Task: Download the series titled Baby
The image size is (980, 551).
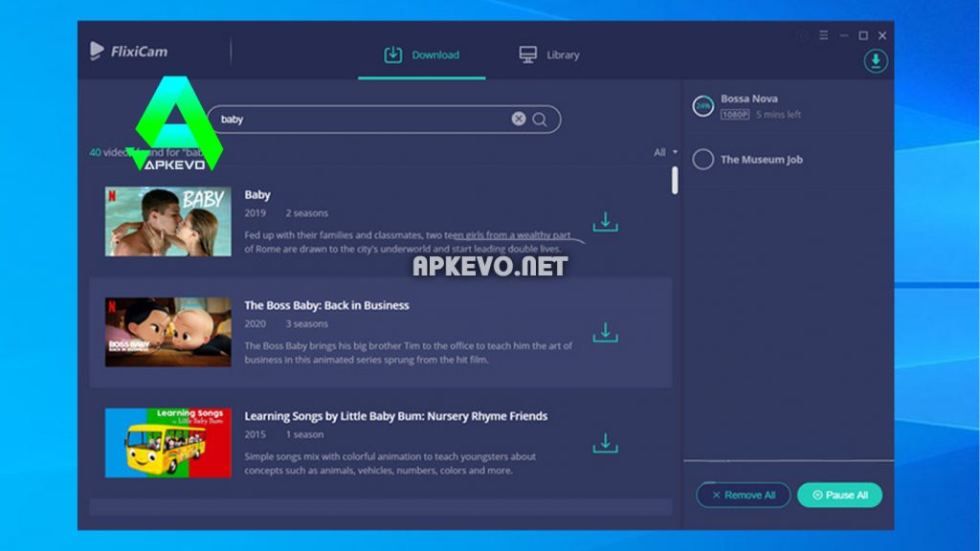Action: [x=605, y=222]
